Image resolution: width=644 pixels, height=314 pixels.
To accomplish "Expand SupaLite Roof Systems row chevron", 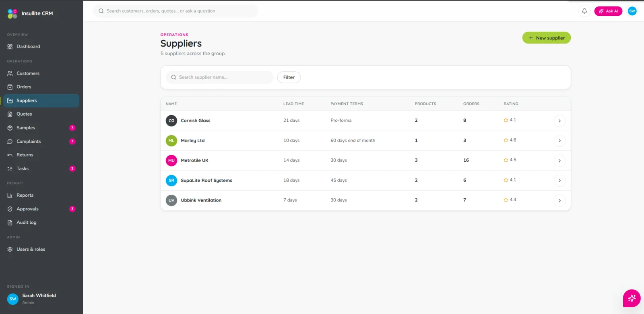I will click(559, 181).
